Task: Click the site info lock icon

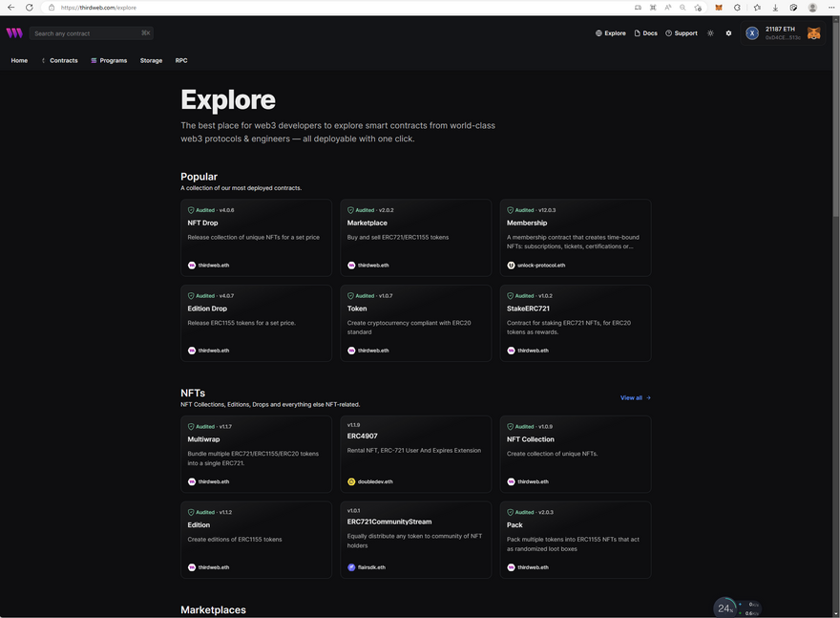Action: (x=52, y=8)
